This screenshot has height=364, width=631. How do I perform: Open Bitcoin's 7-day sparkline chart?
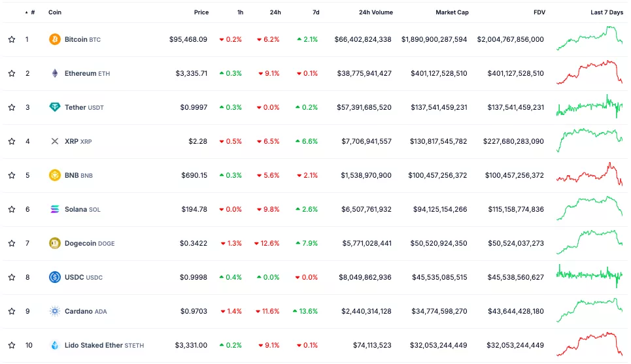589,38
